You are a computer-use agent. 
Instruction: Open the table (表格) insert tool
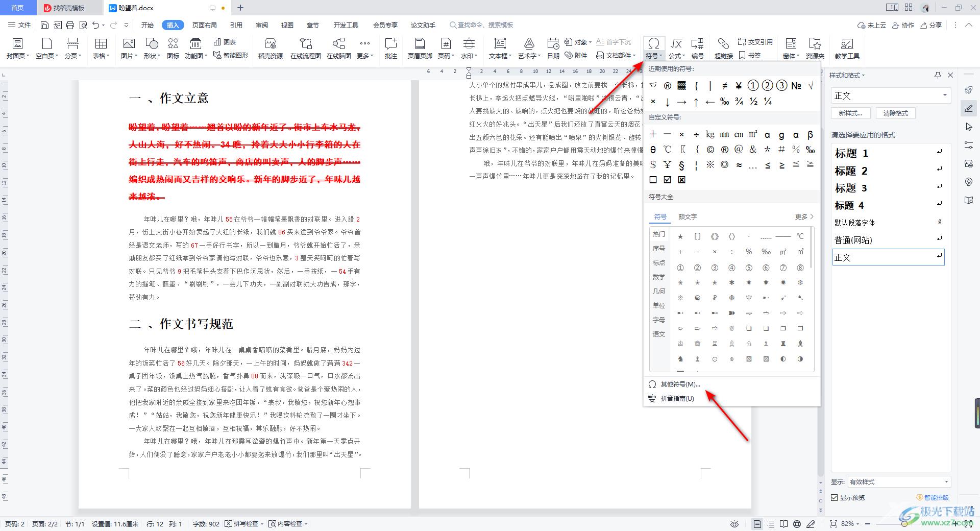[101, 49]
